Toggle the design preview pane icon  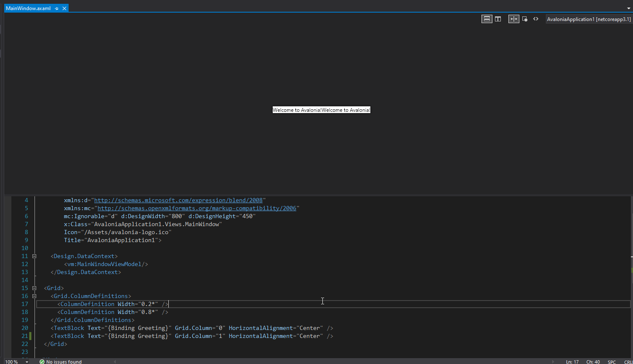click(x=525, y=18)
